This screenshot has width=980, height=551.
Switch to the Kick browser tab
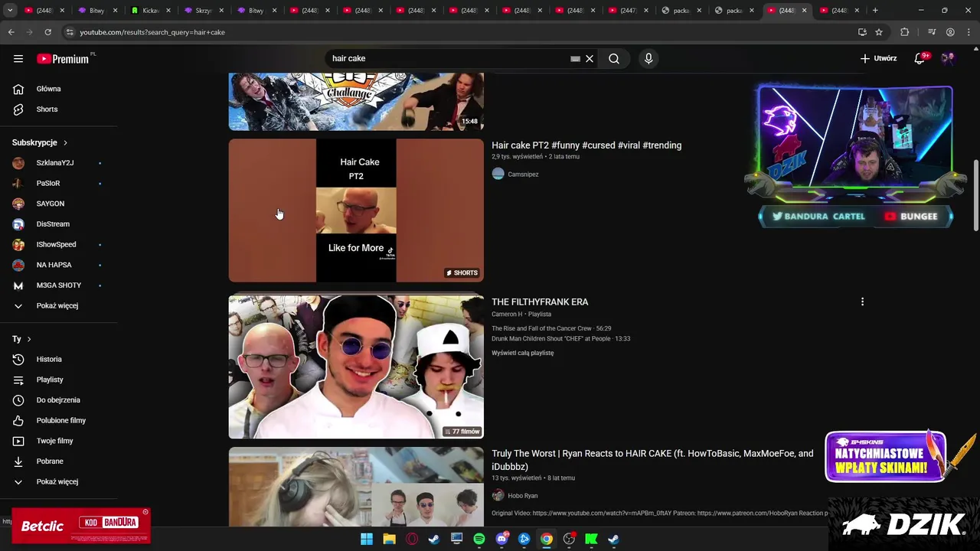[x=151, y=11]
